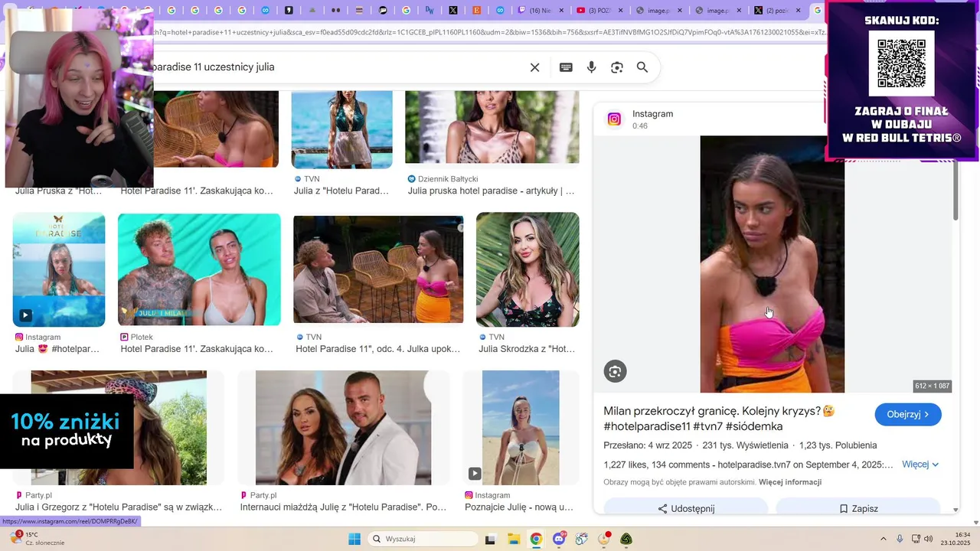Open TVN thumbnail "Hotel Paradise 11, odc. 4"

point(378,269)
